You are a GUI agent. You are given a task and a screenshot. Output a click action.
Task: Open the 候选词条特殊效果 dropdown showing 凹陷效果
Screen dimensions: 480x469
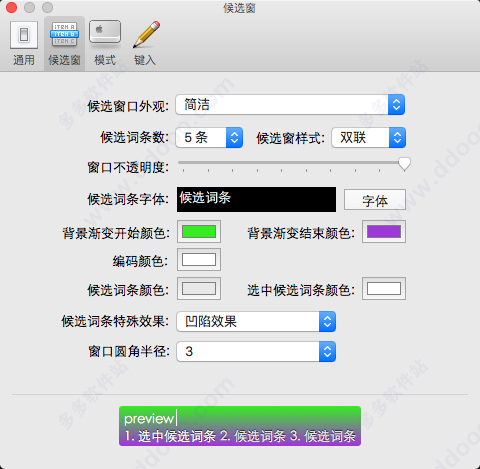click(256, 321)
